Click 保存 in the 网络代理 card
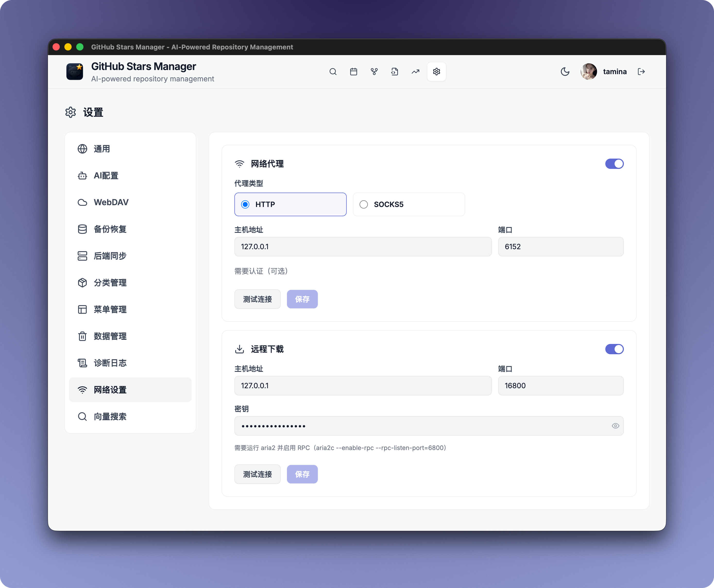Image resolution: width=714 pixels, height=588 pixels. 302,299
